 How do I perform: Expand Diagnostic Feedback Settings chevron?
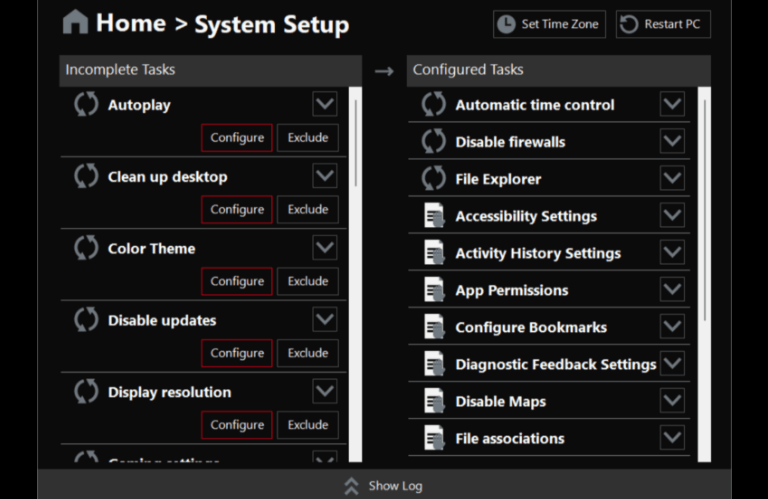[672, 364]
